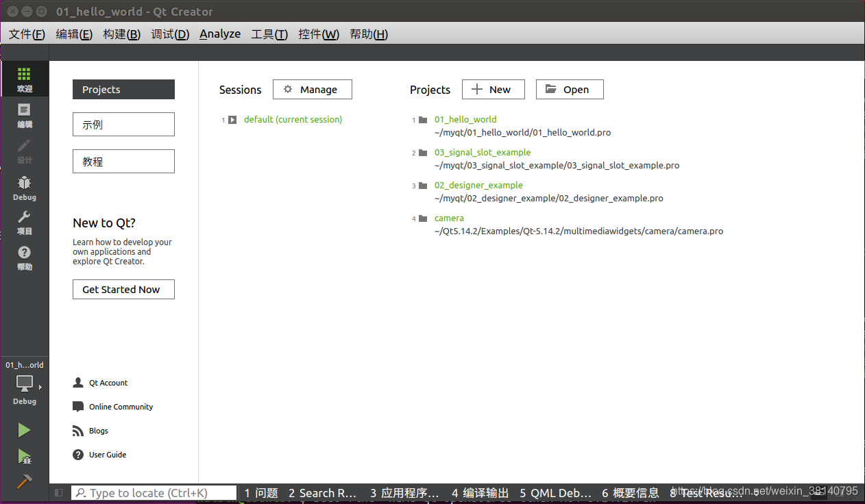Start debugging with play-bug button
Screen dimensions: 865x504
(24, 456)
